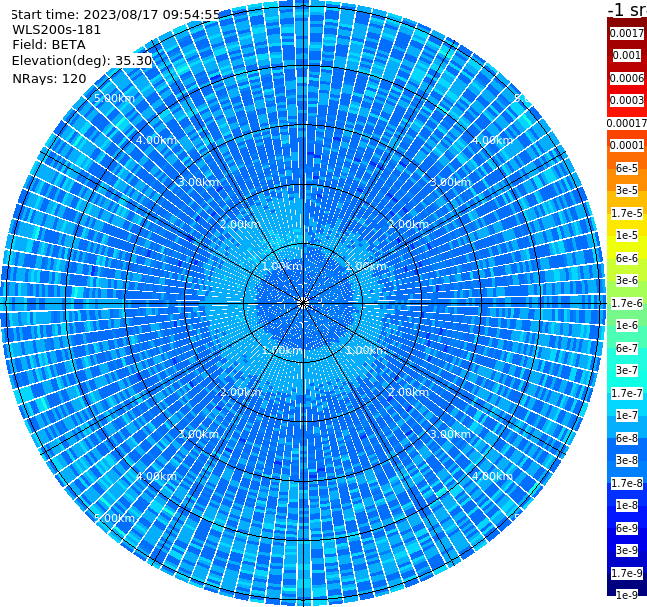This screenshot has width=647, height=607.
Task: Click the 1.7e-6 colorbar label
Action: pos(627,303)
